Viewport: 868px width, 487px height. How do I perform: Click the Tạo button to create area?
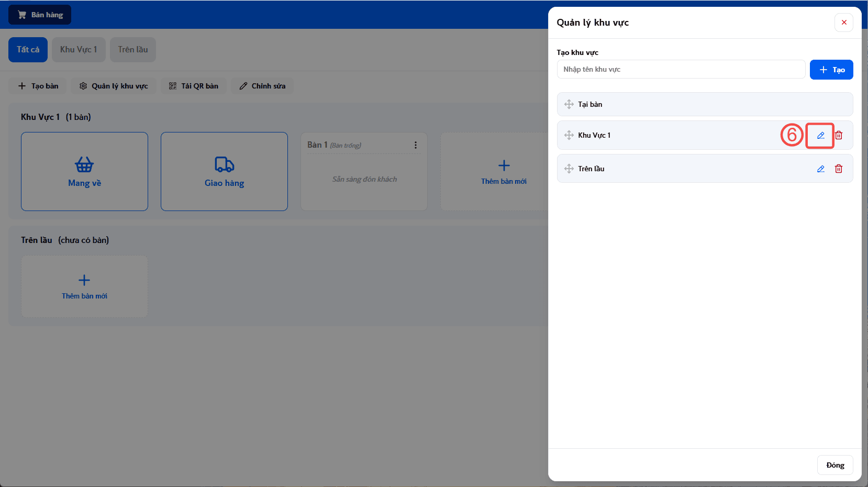(831, 70)
